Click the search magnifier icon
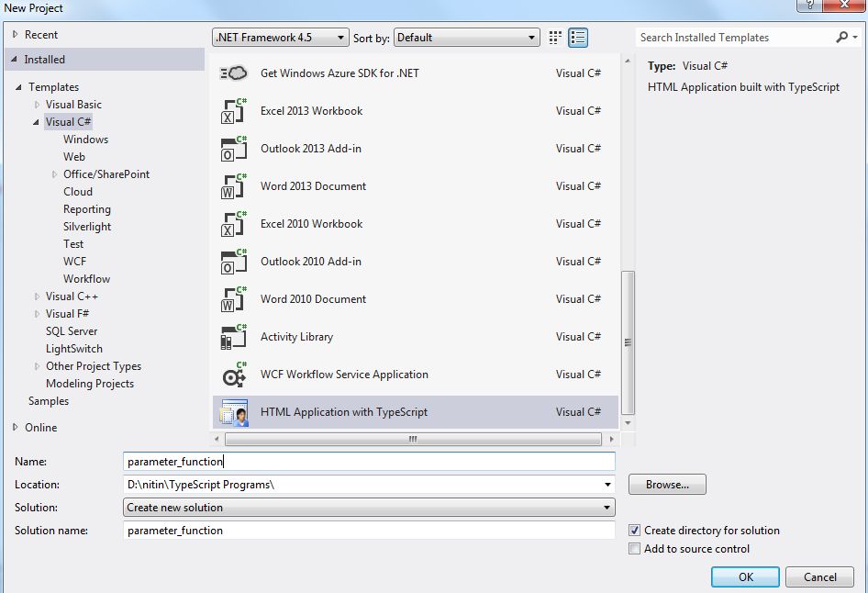868x593 pixels. [x=840, y=37]
